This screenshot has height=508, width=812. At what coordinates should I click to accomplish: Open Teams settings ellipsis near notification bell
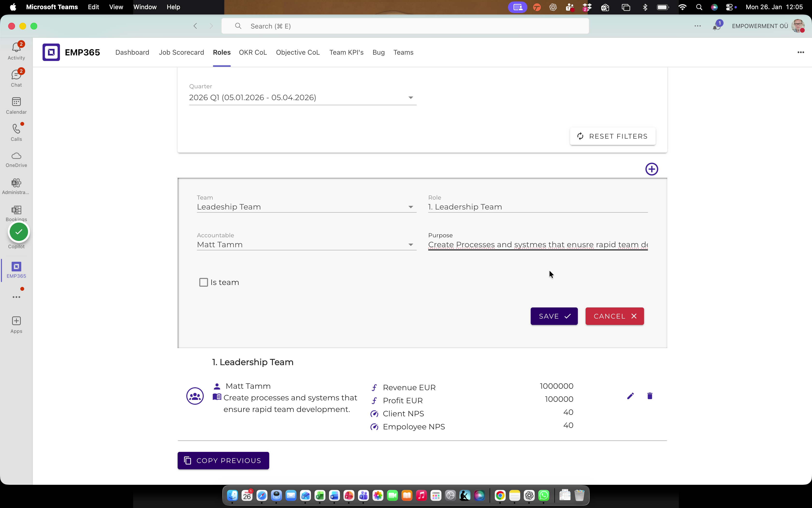click(x=698, y=26)
